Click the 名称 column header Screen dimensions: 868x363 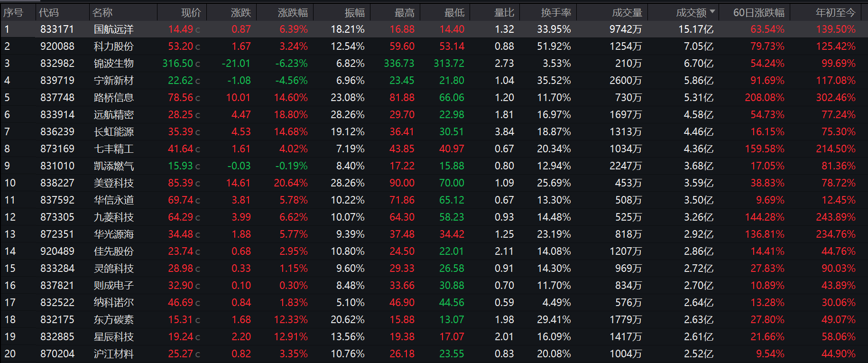pos(103,13)
